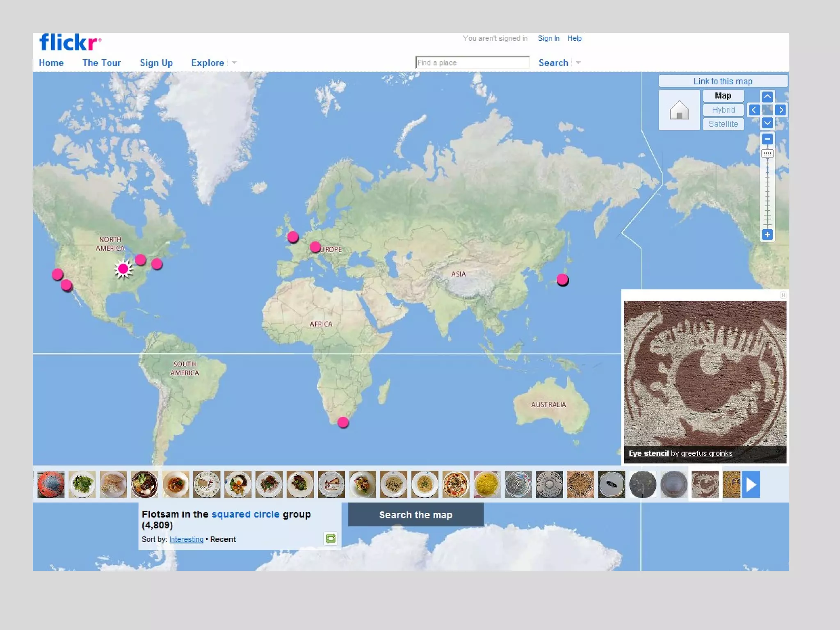This screenshot has height=630, width=840.
Task: Pan the map down with arrow
Action: click(767, 123)
